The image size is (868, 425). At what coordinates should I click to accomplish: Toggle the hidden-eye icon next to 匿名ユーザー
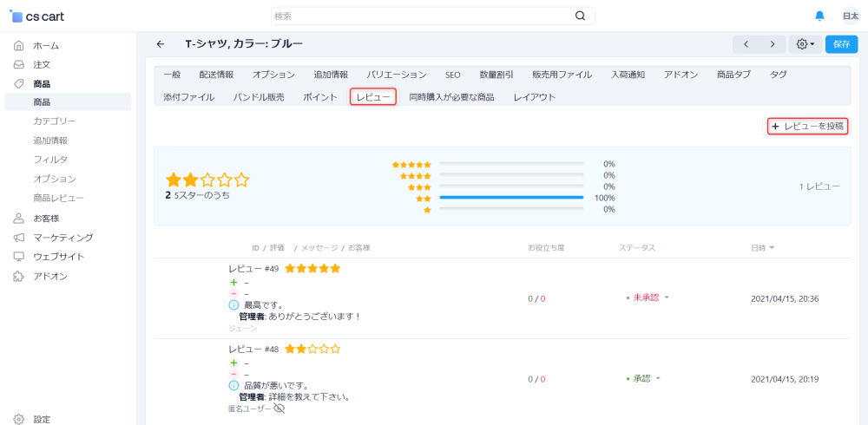pyautogui.click(x=279, y=408)
